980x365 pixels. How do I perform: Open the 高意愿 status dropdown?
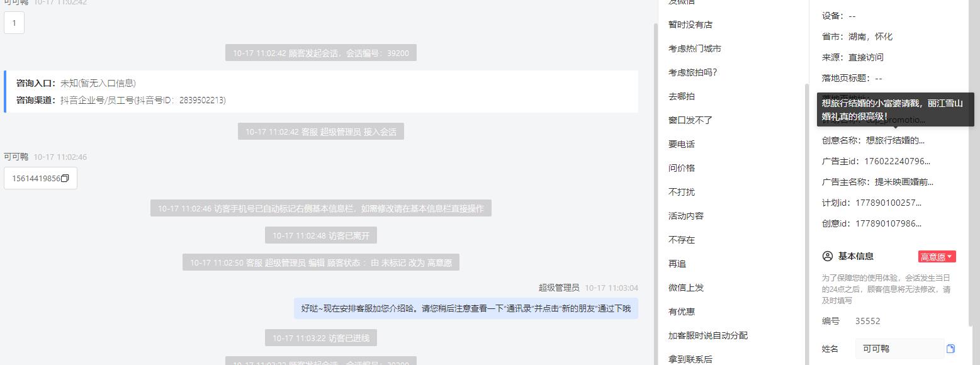click(937, 257)
